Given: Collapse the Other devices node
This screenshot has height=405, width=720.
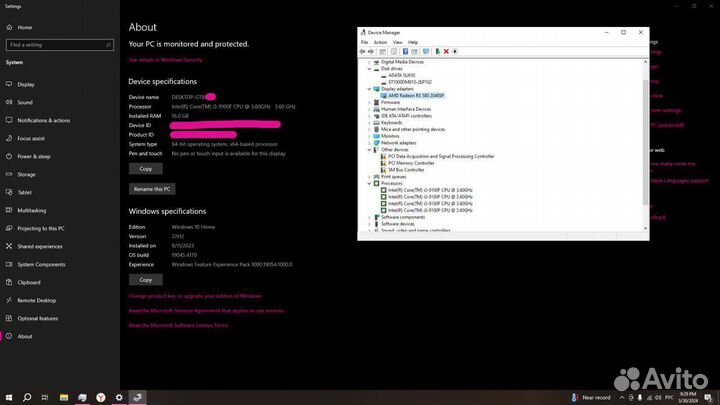Looking at the screenshot, I should tap(369, 150).
